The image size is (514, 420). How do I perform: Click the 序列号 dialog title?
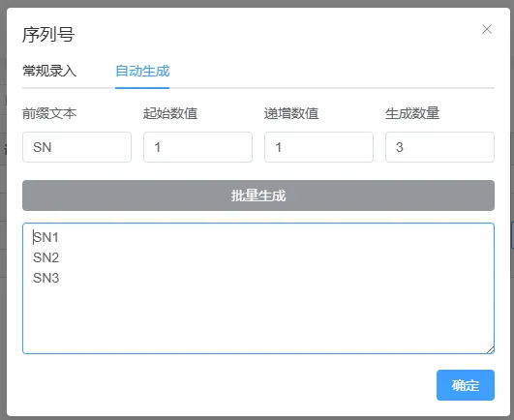[48, 35]
